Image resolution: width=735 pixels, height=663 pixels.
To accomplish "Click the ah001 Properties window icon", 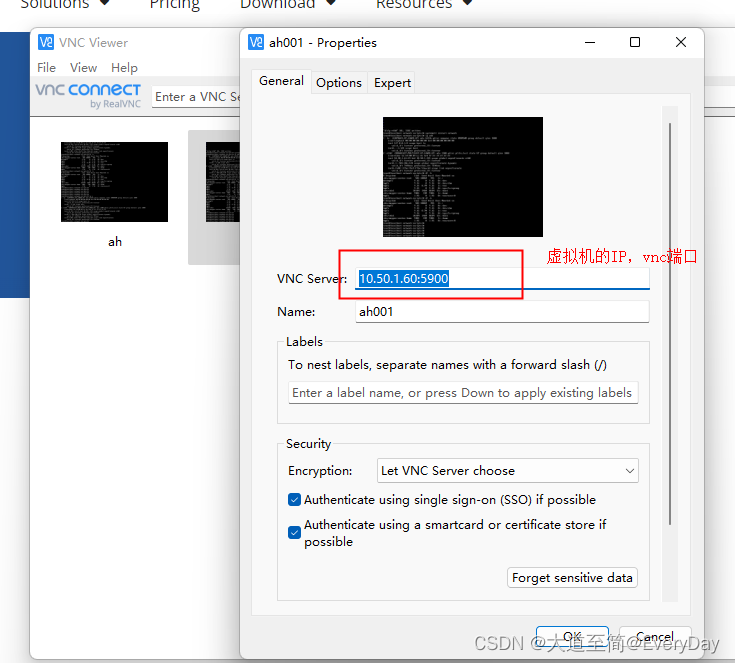I will click(x=256, y=42).
